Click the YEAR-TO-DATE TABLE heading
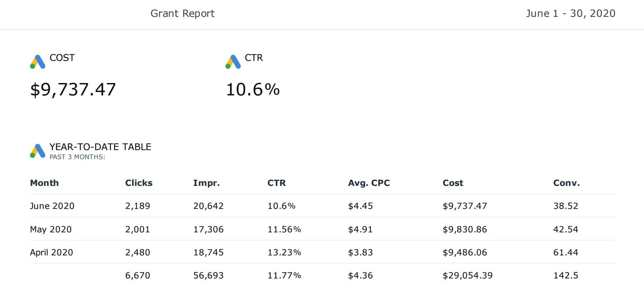This screenshot has height=292, width=644. (100, 147)
